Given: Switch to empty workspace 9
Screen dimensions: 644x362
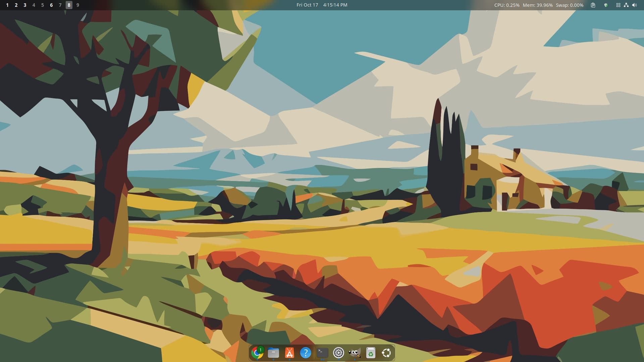Looking at the screenshot, I should tap(78, 5).
